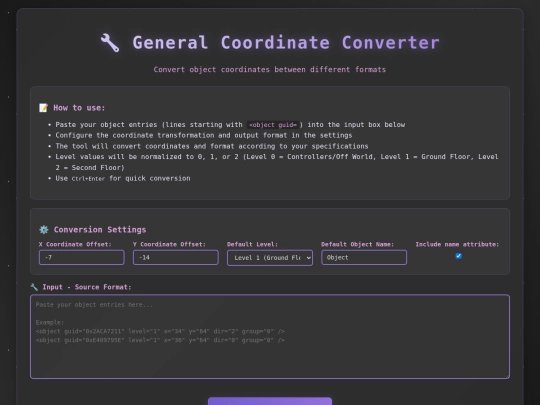Image resolution: width=540 pixels, height=405 pixels.
Task: Click the <object guid= code snippet
Action: pyautogui.click(x=273, y=125)
